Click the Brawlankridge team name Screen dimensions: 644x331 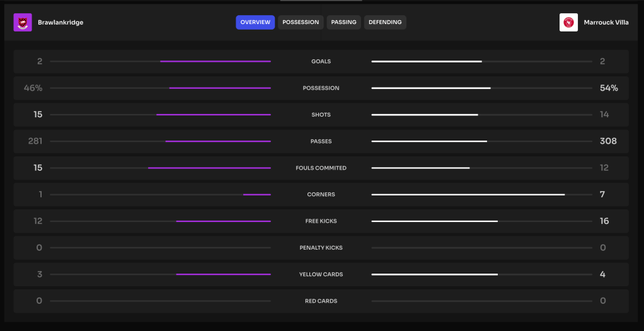(x=60, y=23)
